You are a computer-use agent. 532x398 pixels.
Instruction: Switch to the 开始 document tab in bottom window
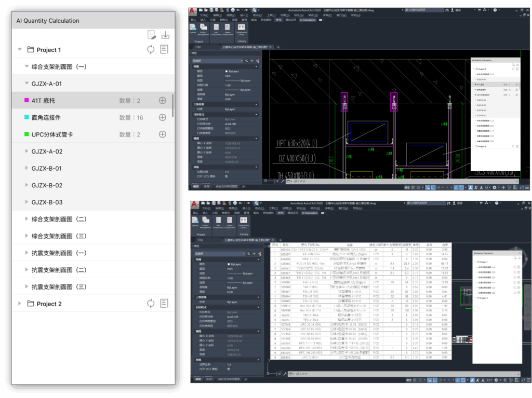201,240
